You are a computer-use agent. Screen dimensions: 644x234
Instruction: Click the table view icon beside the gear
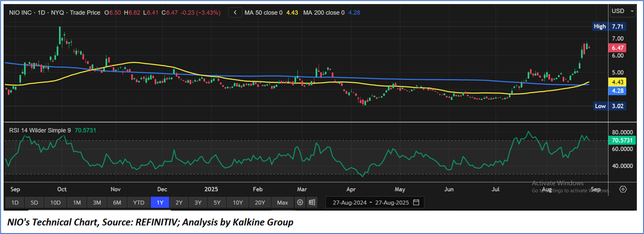312,203
